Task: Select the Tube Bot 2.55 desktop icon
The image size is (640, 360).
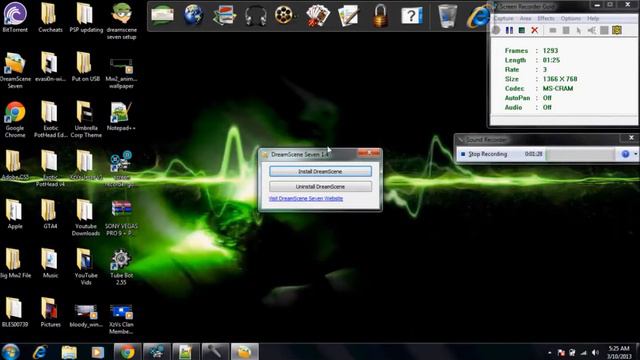Action: 121,267
